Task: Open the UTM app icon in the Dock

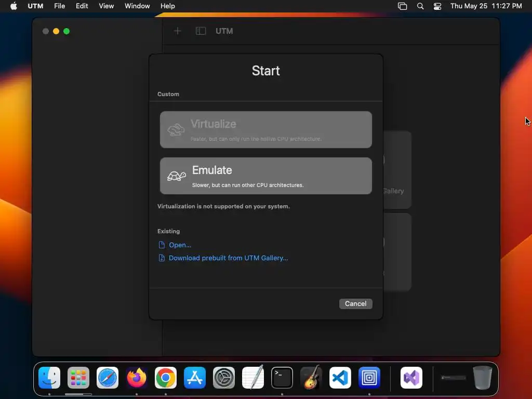Action: [369, 378]
